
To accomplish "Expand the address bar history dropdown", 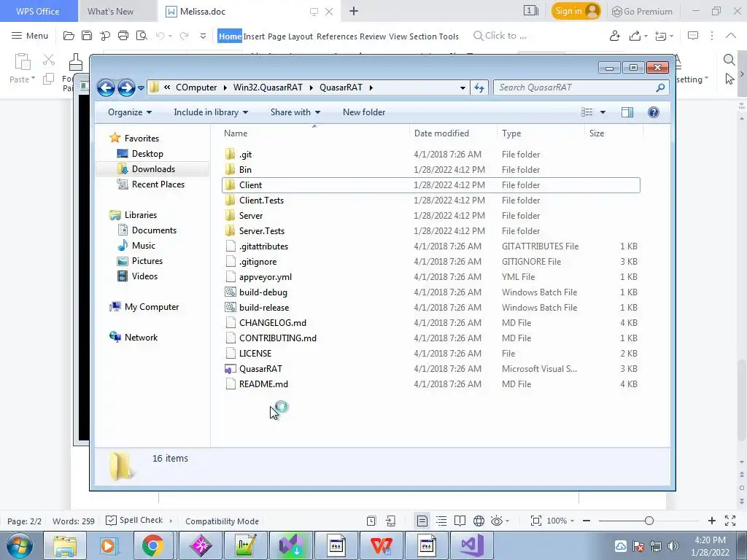I will pos(462,87).
